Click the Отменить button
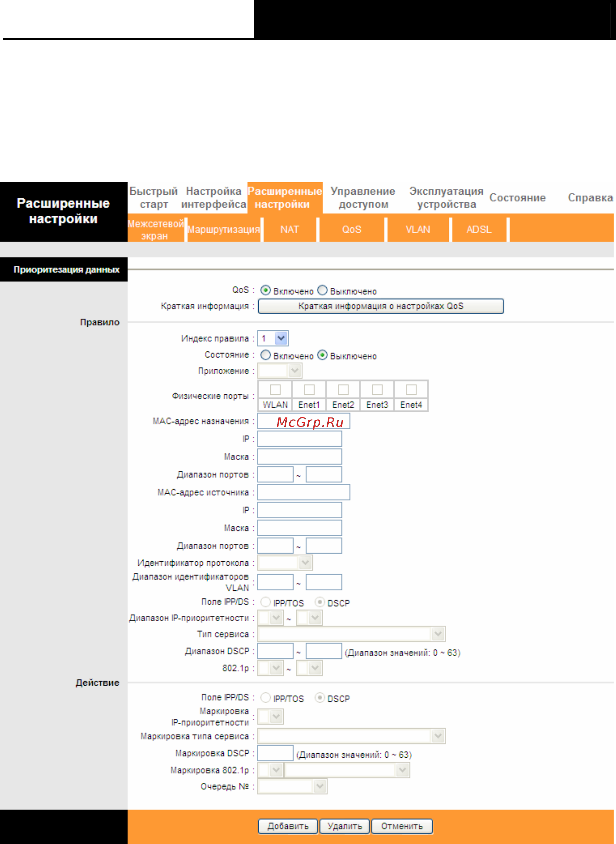The image size is (616, 844). click(x=402, y=826)
